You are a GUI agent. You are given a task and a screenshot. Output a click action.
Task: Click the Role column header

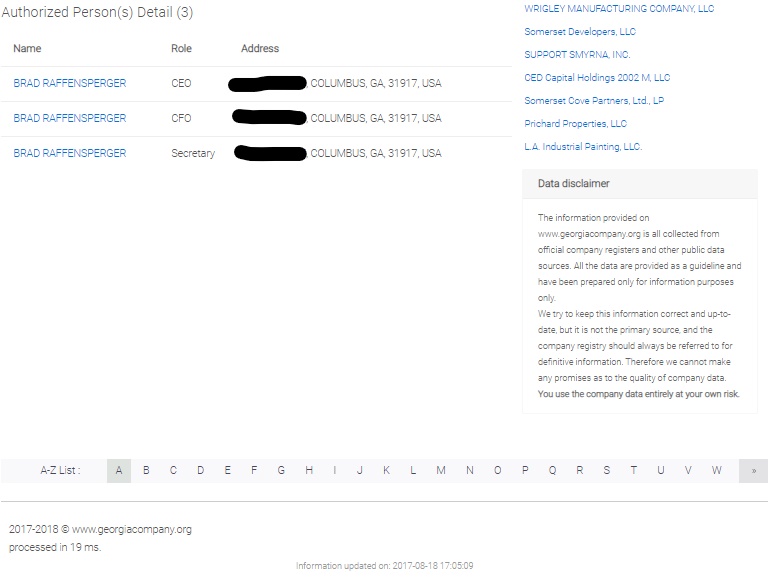181,48
